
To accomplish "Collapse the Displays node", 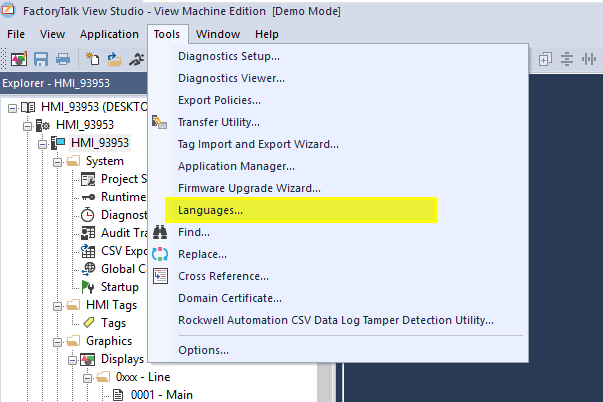I will tap(72, 360).
